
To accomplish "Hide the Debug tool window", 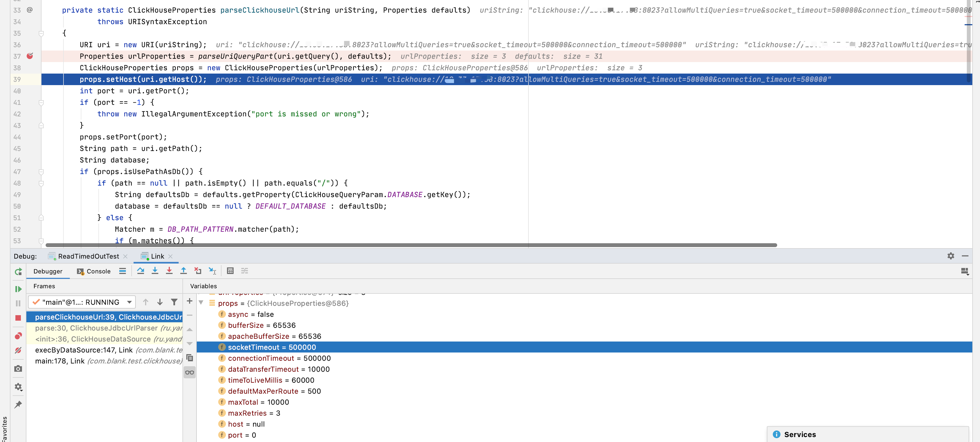I will click(965, 256).
